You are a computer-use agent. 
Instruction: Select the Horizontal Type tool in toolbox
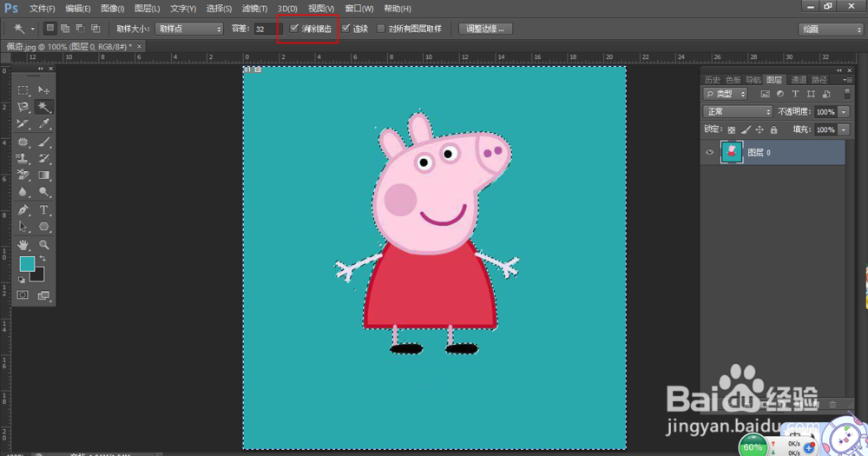coord(43,210)
